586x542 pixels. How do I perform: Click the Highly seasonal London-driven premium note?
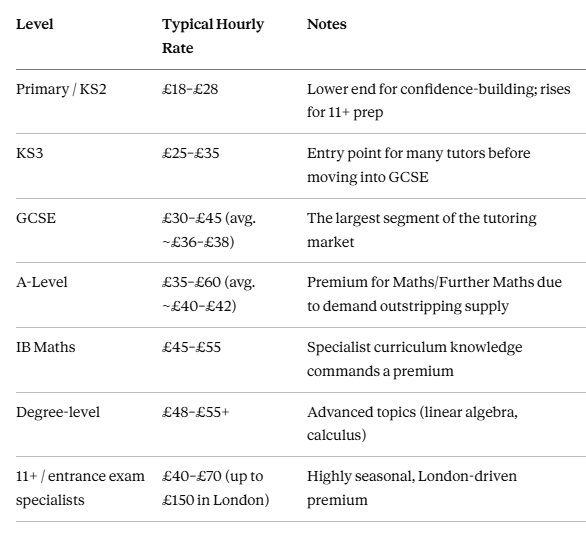tap(412, 488)
